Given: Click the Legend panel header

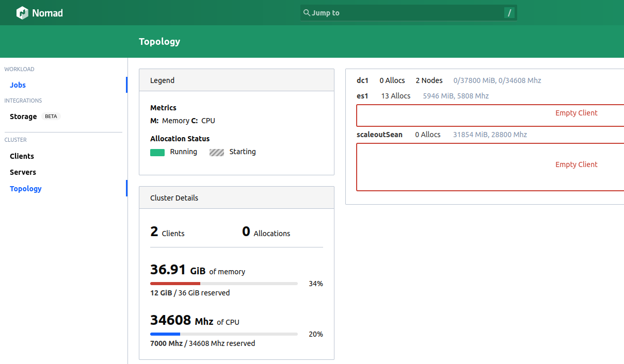Looking at the screenshot, I should pos(236,80).
